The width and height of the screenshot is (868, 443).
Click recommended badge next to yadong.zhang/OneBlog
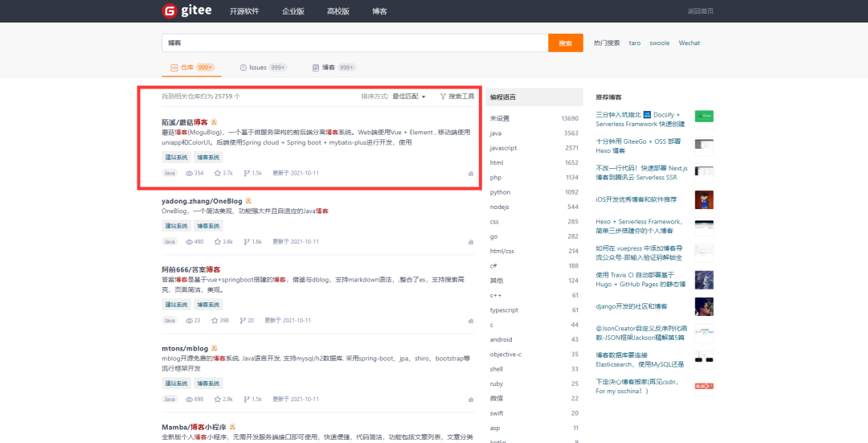click(248, 201)
